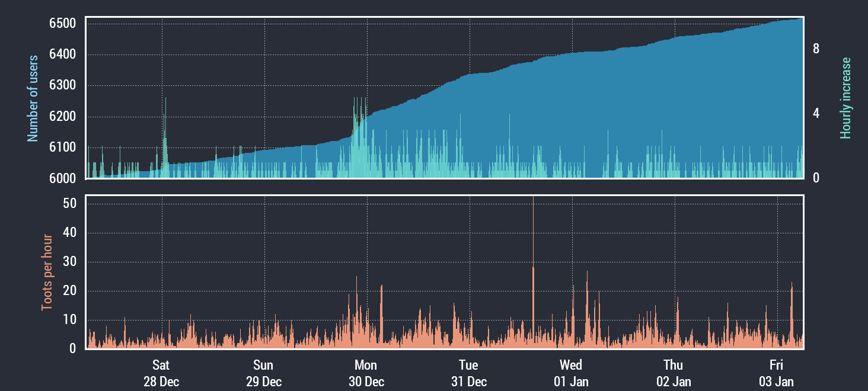This screenshot has height=391, width=868.
Task: Click the 6000 users axis tick label
Action: 62,178
